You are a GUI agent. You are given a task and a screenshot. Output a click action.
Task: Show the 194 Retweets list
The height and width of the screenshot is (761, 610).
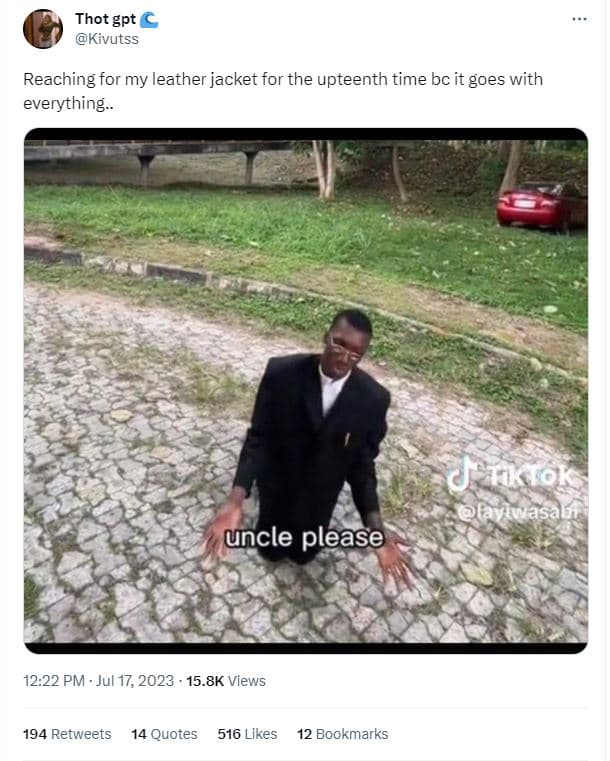click(67, 734)
